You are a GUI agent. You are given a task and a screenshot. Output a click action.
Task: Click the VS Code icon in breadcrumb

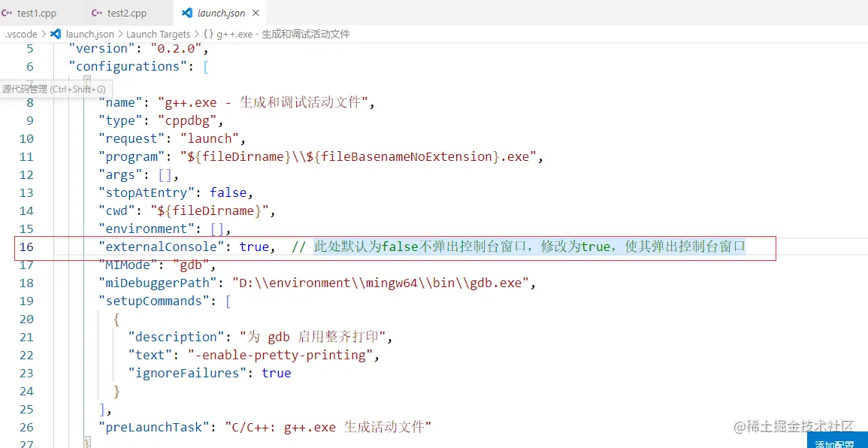[56, 35]
